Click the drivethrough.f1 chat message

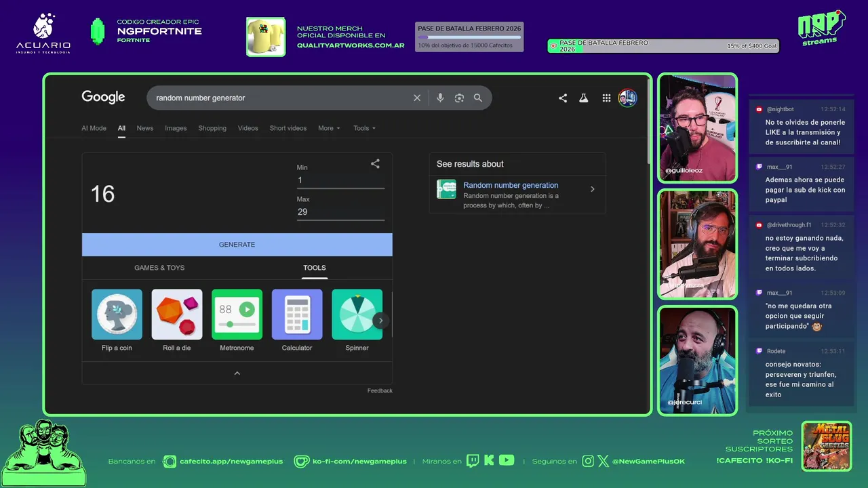click(x=802, y=247)
